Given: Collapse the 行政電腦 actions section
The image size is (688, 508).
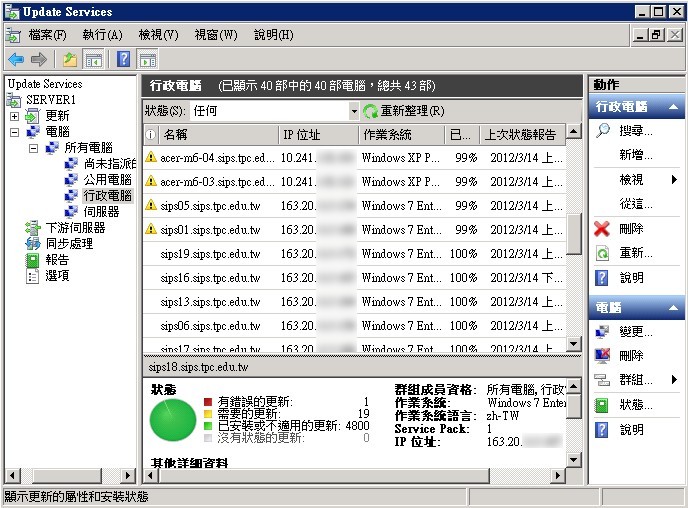Looking at the screenshot, I should pos(674,107).
